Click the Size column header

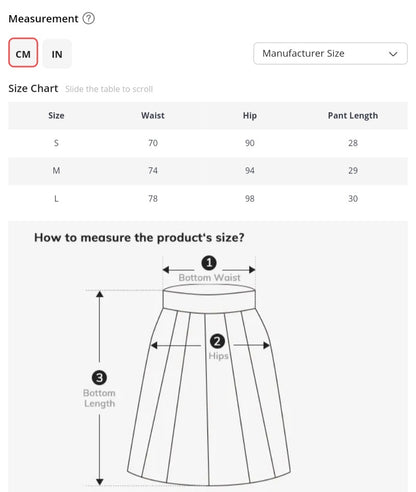point(56,115)
